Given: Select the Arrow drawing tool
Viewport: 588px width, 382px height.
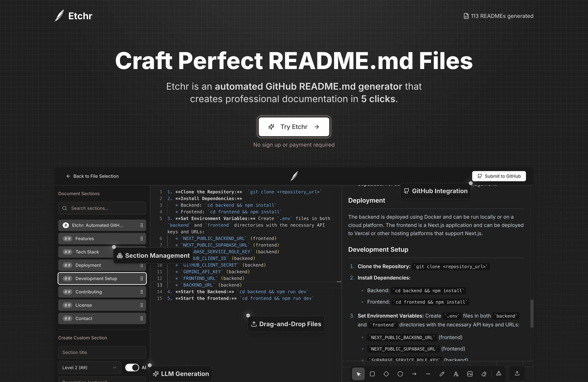Looking at the screenshot, I should click(x=414, y=374).
